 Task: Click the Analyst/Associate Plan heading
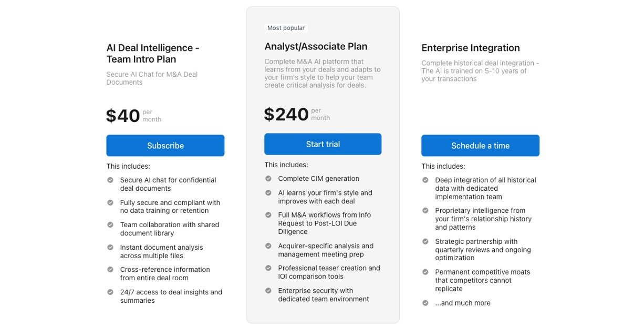tap(316, 46)
